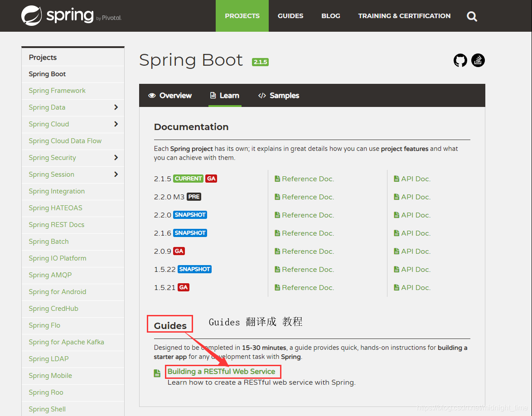Click the 2.1.5 API Doc file icon
532x416 pixels.
(x=397, y=179)
